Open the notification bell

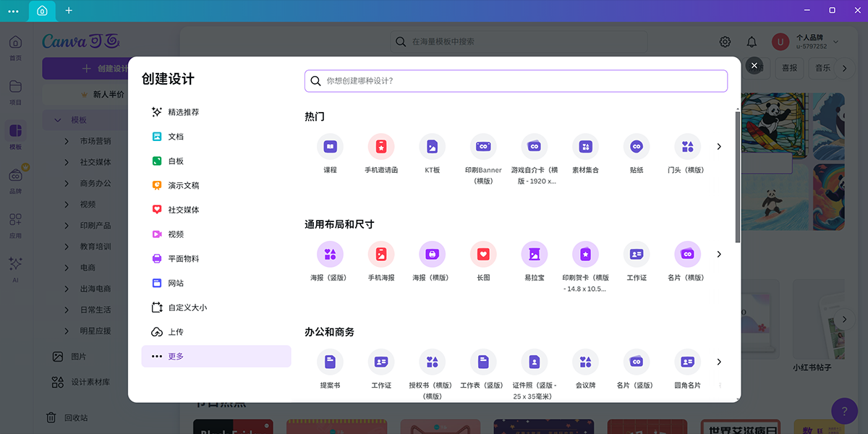[752, 41]
